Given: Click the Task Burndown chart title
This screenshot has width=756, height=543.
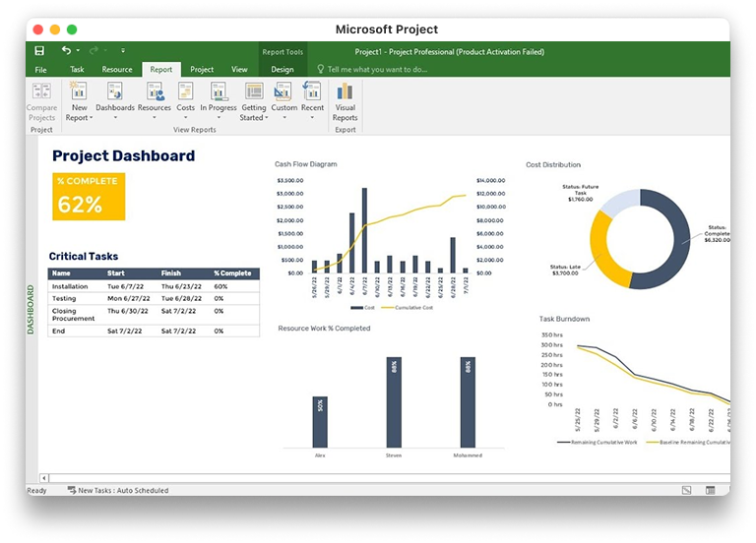Looking at the screenshot, I should pyautogui.click(x=564, y=319).
